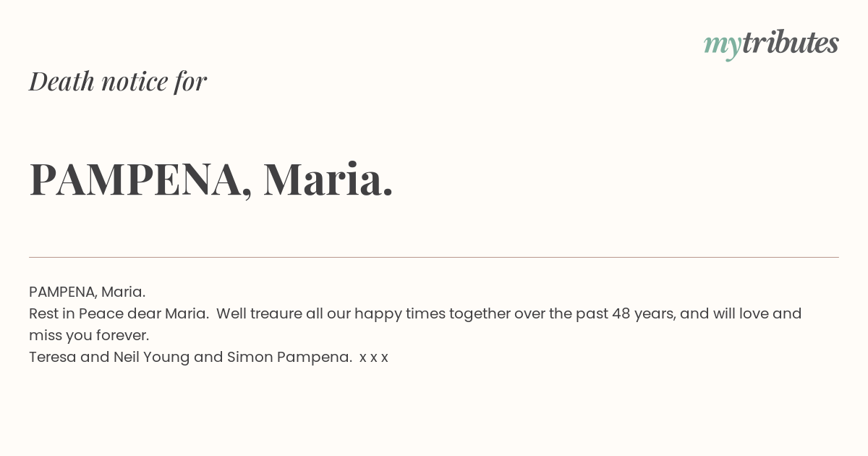This screenshot has width=868, height=456.
Task: Click the green "my" in the logo
Action: [723, 46]
